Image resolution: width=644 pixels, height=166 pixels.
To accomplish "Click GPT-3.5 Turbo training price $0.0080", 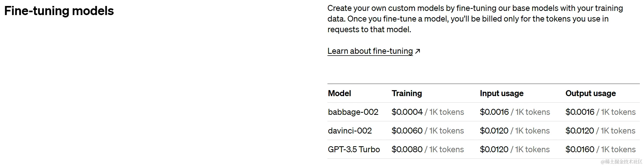I will 407,149.
